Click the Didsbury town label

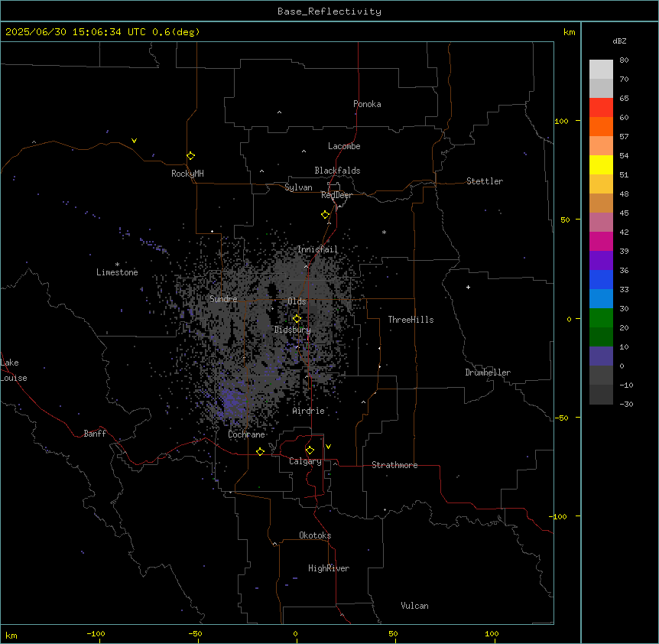coord(293,330)
